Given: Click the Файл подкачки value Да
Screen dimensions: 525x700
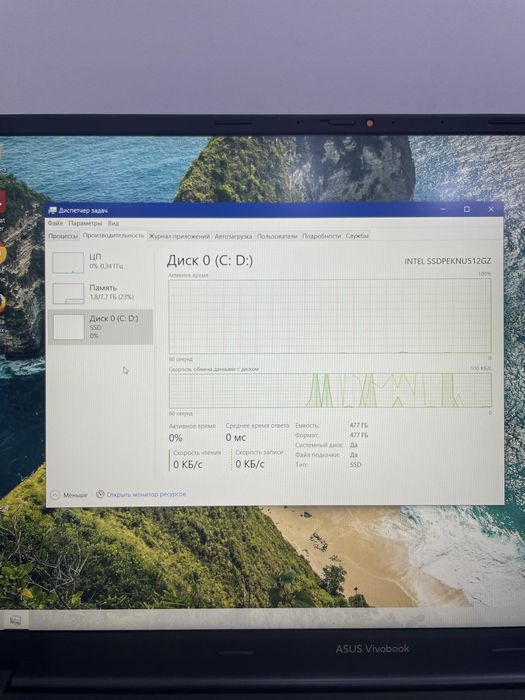Looking at the screenshot, I should coord(354,455).
